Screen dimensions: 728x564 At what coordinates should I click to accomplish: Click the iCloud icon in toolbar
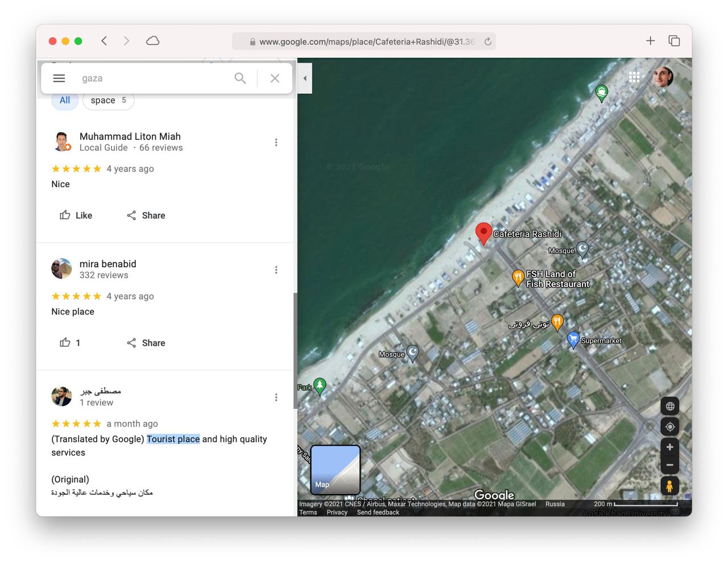[x=152, y=41]
